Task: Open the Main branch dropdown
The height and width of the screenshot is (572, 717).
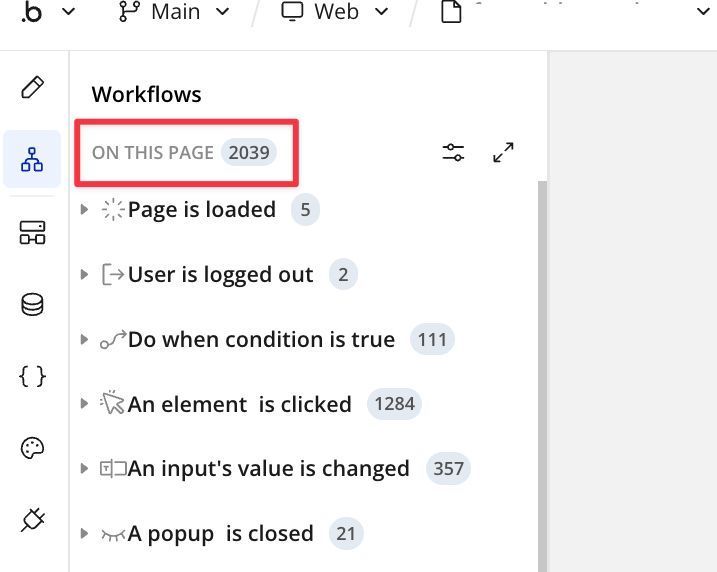Action: (x=174, y=12)
